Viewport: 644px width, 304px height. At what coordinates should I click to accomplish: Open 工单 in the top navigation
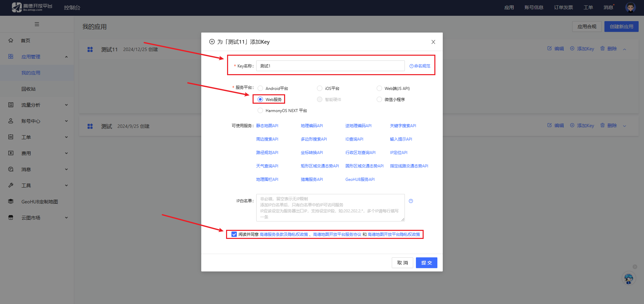[x=588, y=7]
